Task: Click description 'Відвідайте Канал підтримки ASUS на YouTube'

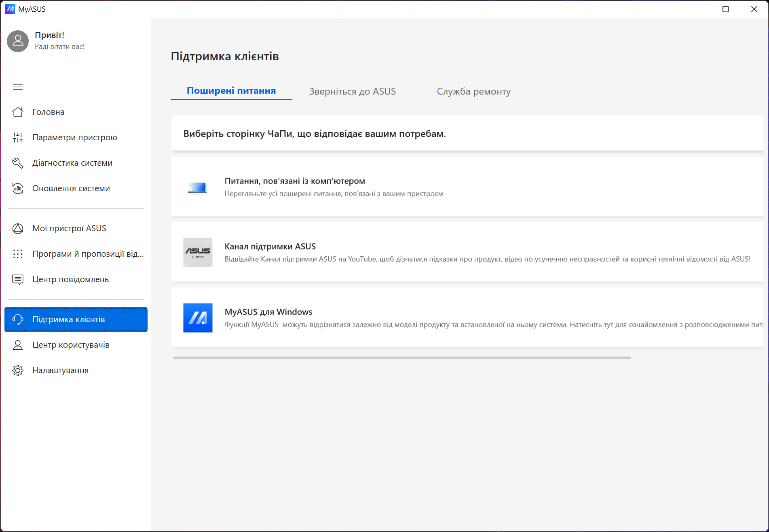Action: click(487, 259)
